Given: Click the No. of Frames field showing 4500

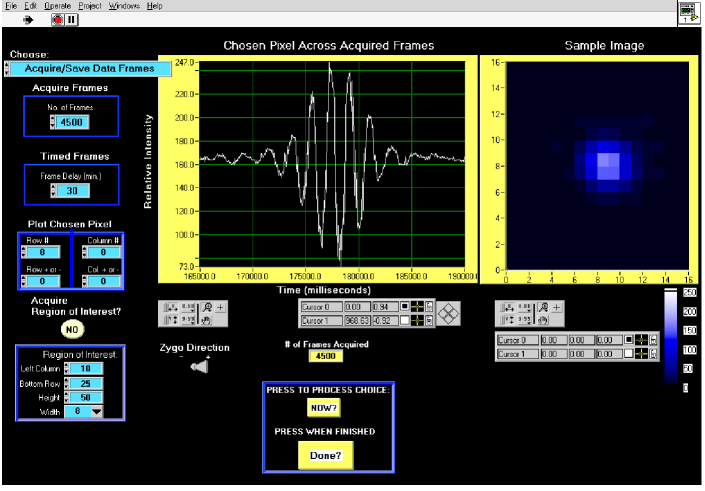Looking at the screenshot, I should 72,122.
